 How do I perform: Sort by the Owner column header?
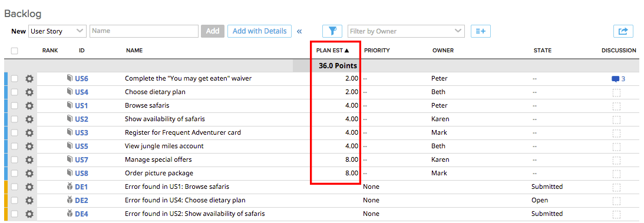(x=442, y=51)
